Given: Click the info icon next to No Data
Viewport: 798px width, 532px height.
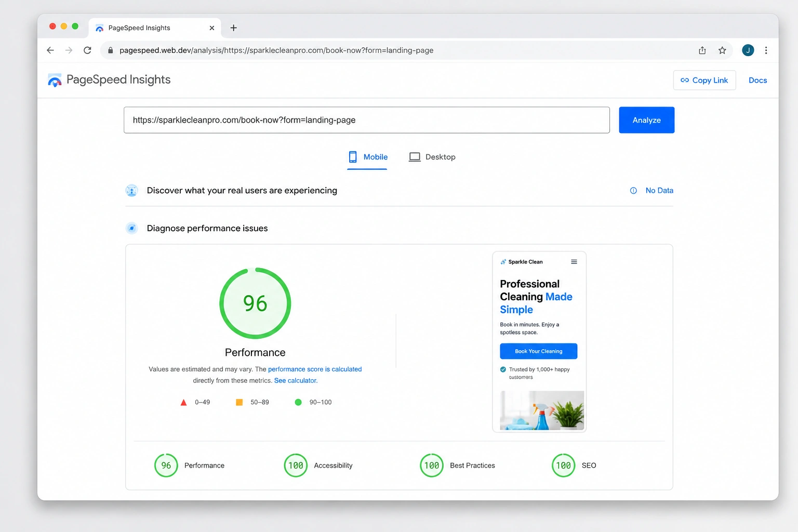Looking at the screenshot, I should click(x=633, y=191).
